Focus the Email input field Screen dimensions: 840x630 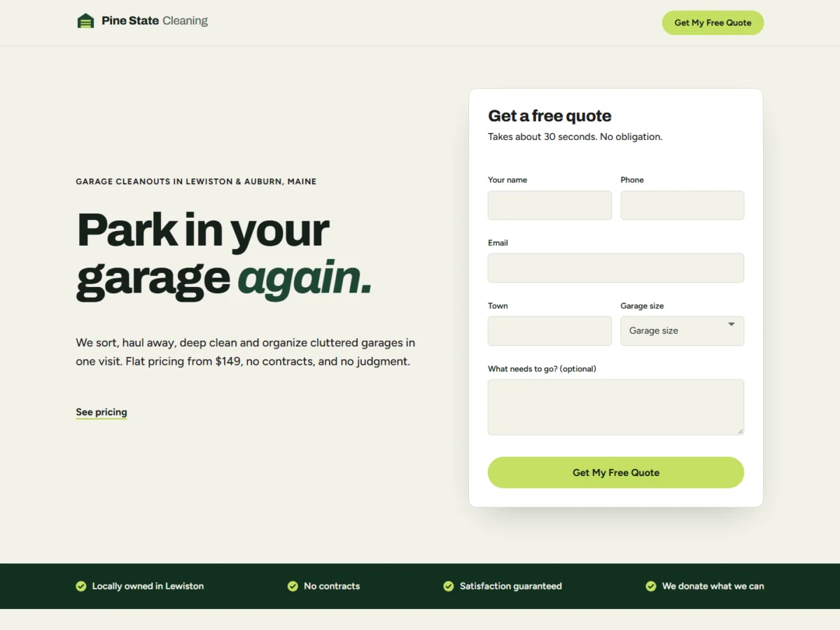(x=616, y=268)
